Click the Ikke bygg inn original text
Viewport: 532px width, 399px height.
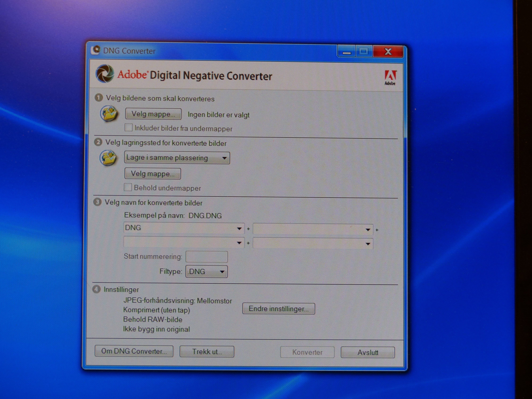tap(156, 329)
